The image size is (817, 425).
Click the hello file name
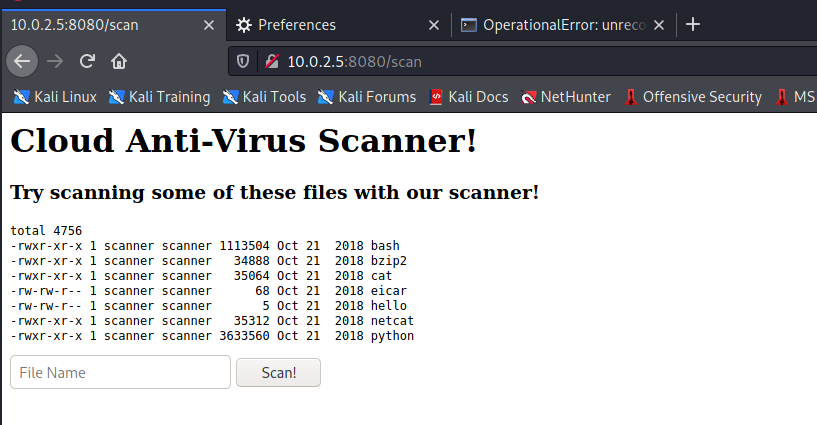389,306
